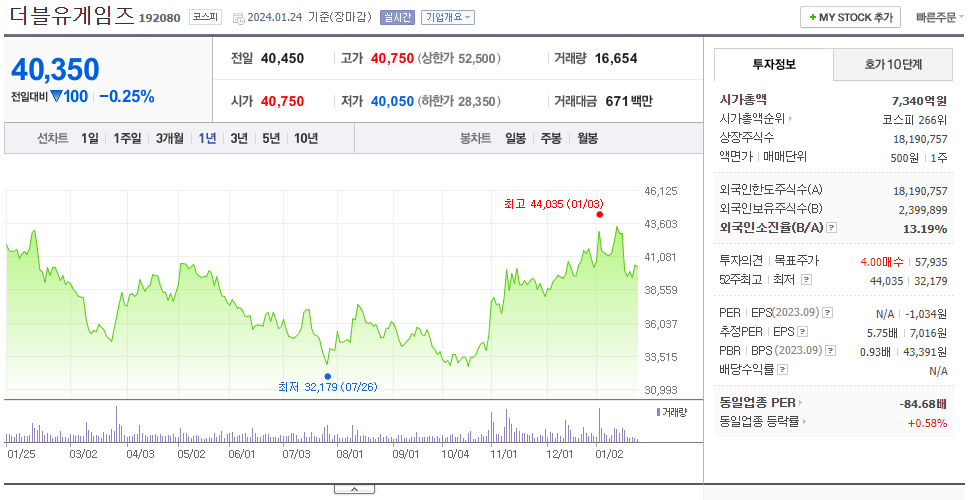The width and height of the screenshot is (968, 500).
Task: Switch to 월봉 candle chart
Action: (587, 138)
